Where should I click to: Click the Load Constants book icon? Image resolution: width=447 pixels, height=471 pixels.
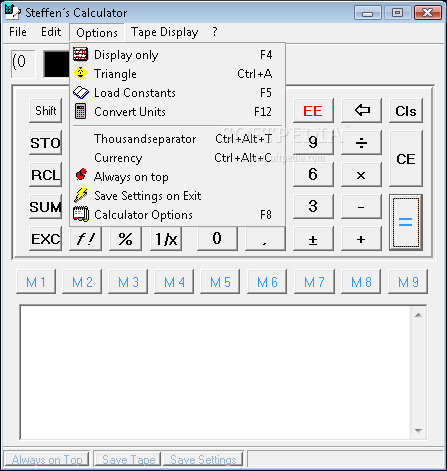(x=81, y=92)
